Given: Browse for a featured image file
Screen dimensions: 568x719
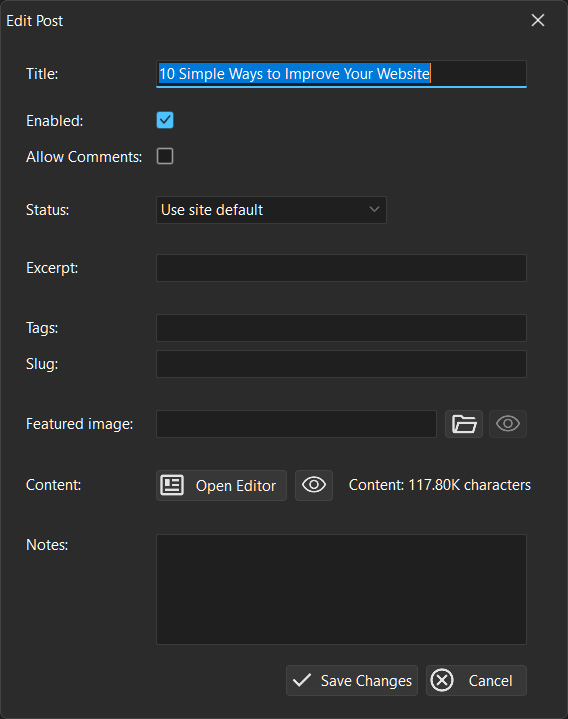Looking at the screenshot, I should [463, 424].
